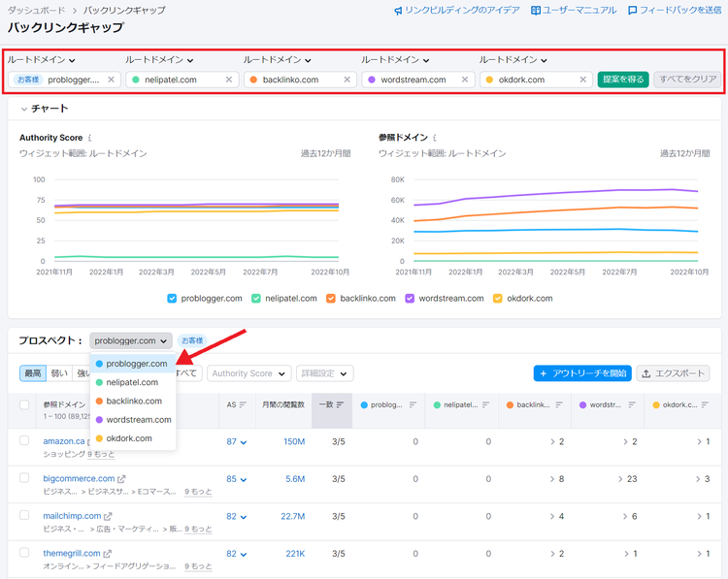Sort neilpatel column via sort icon
Screen dimensions: 728x579
click(x=485, y=404)
